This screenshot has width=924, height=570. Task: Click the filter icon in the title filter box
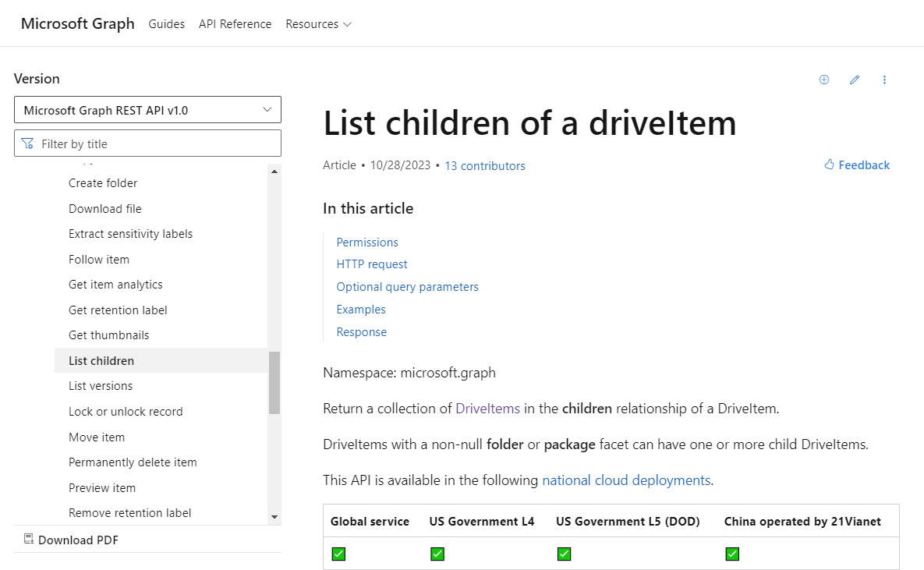(x=27, y=143)
